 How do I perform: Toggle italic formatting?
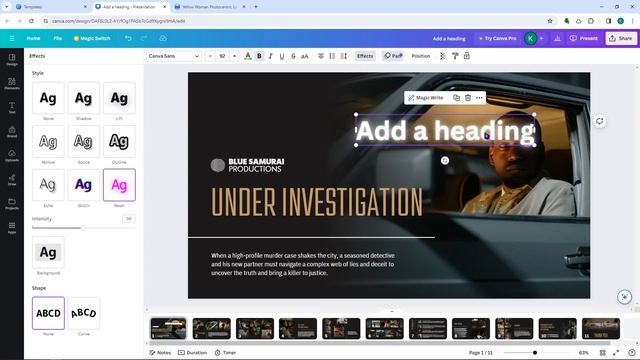click(x=270, y=56)
